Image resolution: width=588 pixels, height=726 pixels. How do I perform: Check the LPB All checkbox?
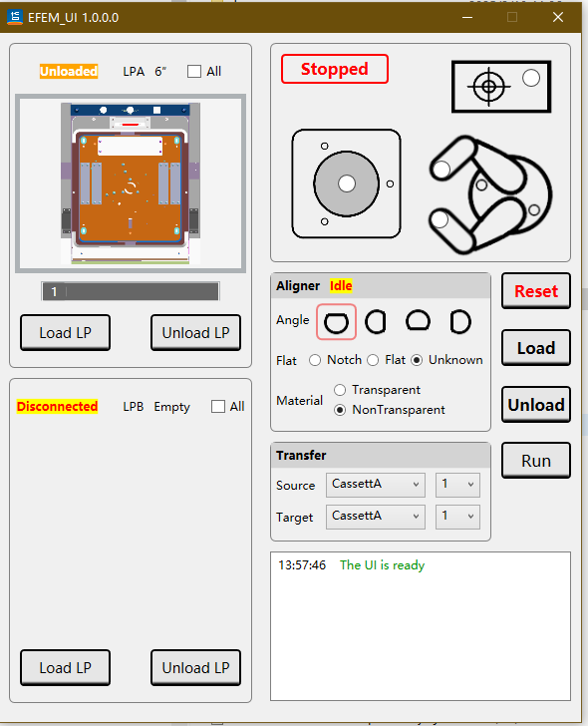click(218, 407)
